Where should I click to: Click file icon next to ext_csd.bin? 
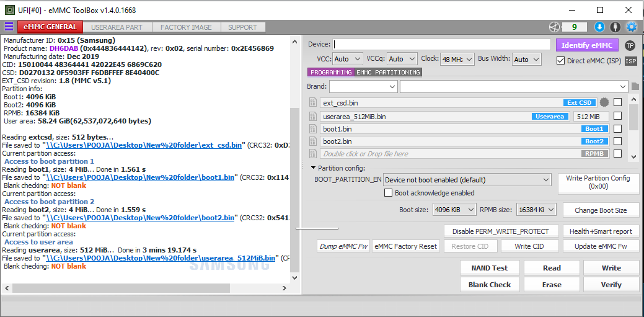(x=313, y=103)
